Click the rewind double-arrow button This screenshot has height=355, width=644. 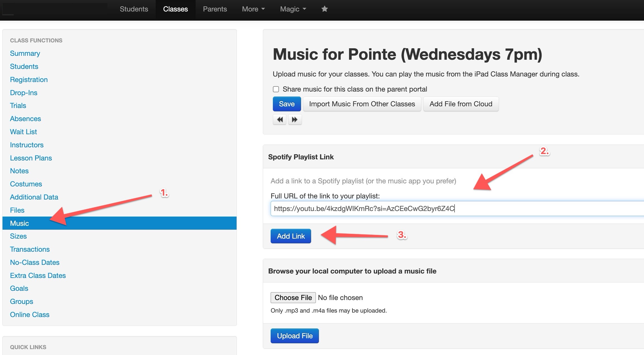[280, 120]
